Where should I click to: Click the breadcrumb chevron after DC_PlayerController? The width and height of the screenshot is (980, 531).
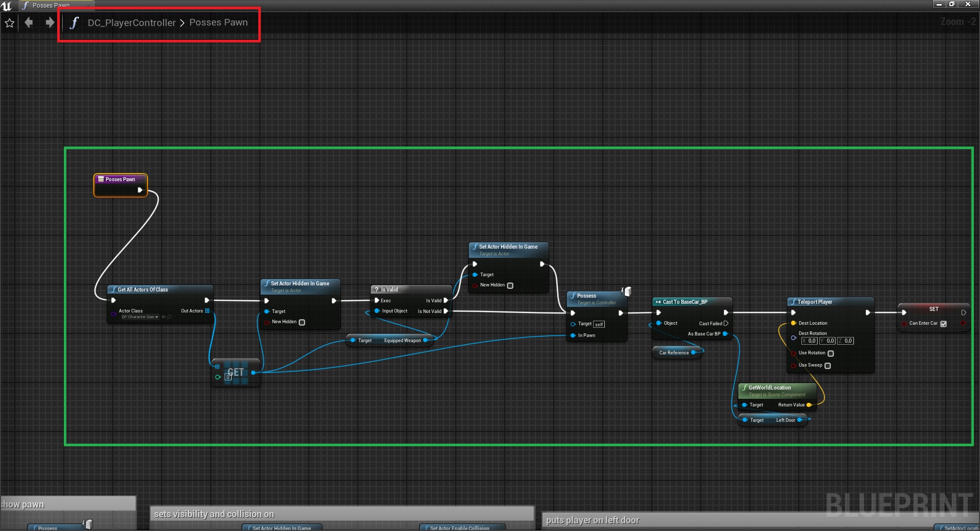tap(182, 23)
